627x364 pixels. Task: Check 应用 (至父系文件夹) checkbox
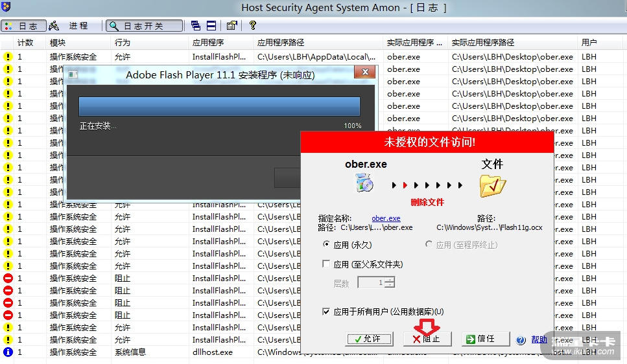(x=326, y=264)
